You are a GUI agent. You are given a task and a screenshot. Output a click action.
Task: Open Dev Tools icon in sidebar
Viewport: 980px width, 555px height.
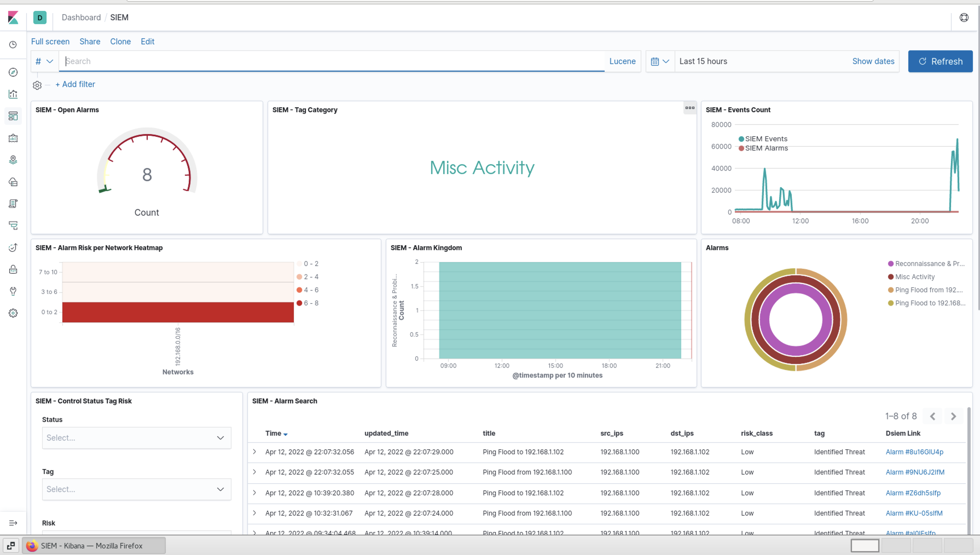pos(13,291)
